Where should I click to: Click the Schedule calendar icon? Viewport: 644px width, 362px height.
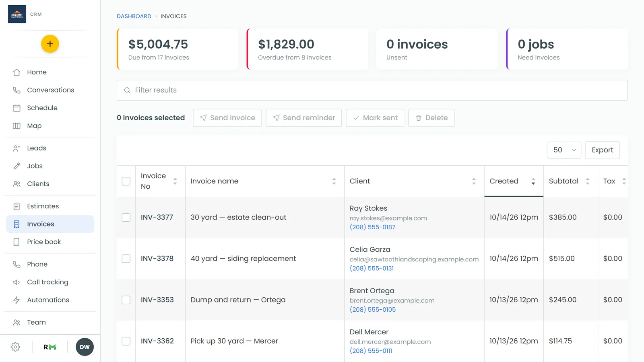coord(17,108)
